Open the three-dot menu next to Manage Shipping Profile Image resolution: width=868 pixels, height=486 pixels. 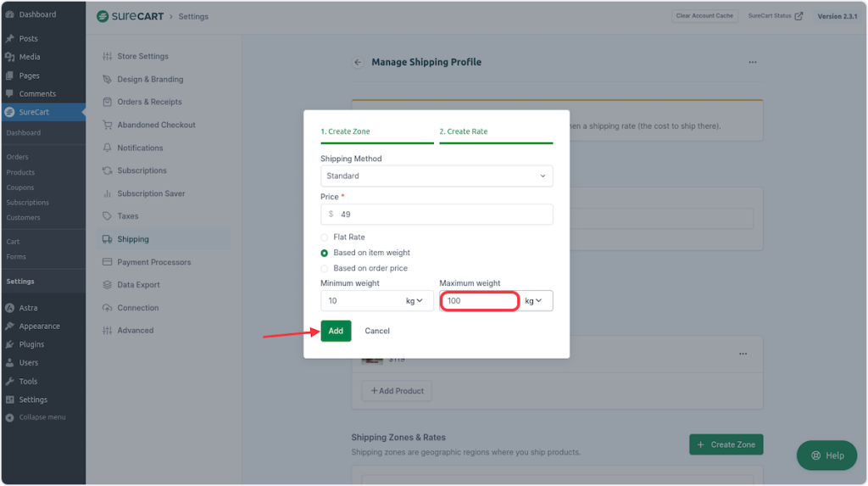pos(752,62)
